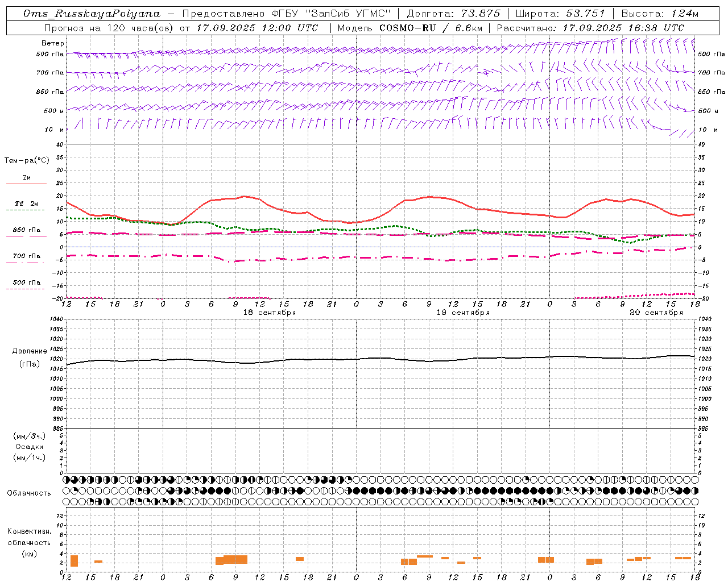Select the (км) unit label of convective panel

click(x=30, y=554)
